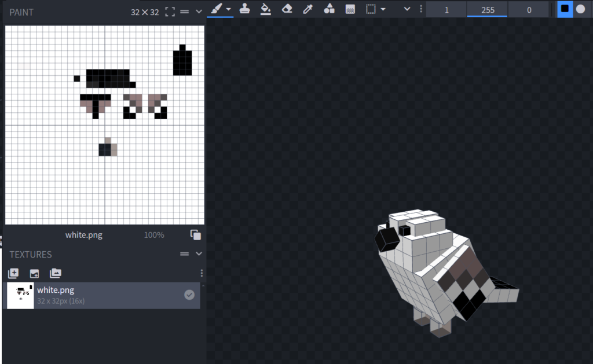Pick the Color Picker eyedropper tool
Image resolution: width=593 pixels, height=364 pixels.
308,9
